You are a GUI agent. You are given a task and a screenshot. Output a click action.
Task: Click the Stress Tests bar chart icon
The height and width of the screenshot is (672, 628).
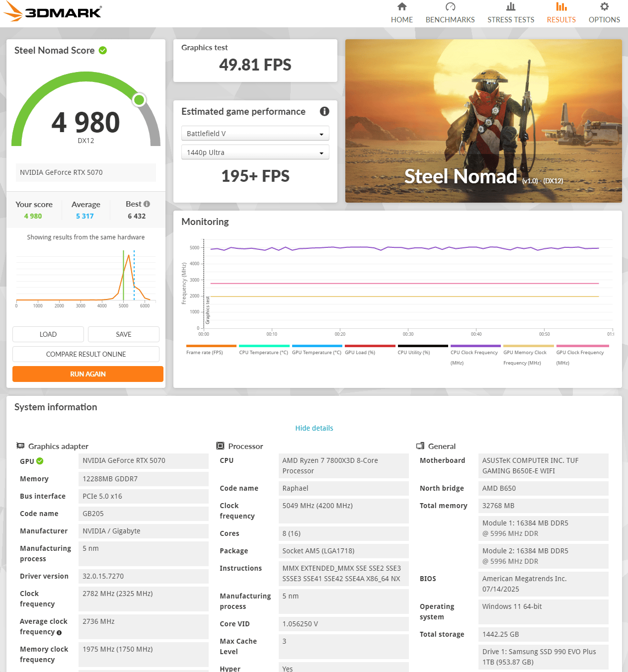(511, 6)
